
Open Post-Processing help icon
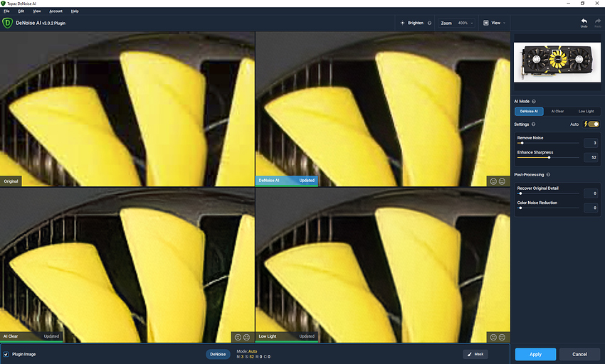click(548, 175)
